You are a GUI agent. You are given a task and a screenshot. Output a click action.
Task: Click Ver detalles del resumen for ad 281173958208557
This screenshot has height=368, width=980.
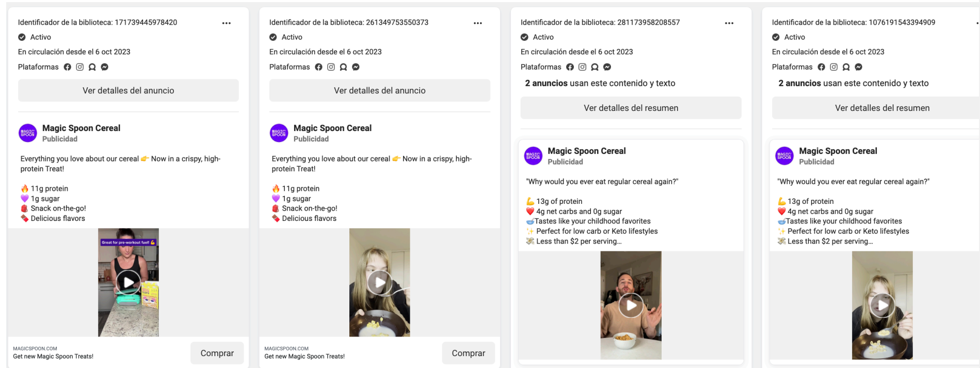tap(631, 108)
